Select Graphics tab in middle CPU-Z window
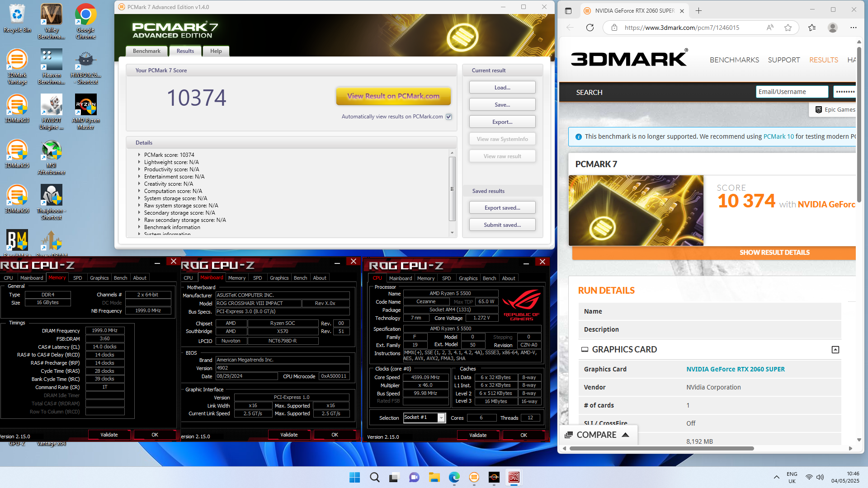868x488 pixels. coord(279,278)
